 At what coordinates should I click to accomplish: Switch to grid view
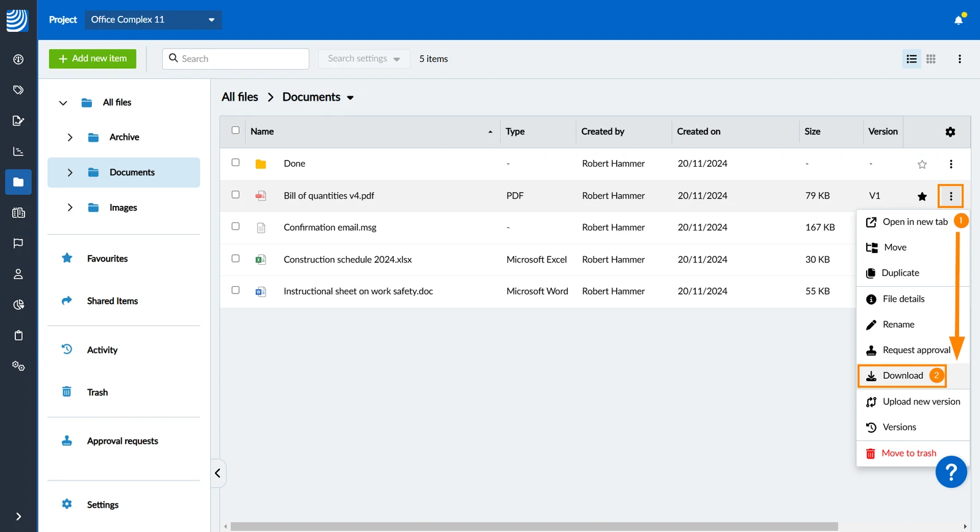931,59
